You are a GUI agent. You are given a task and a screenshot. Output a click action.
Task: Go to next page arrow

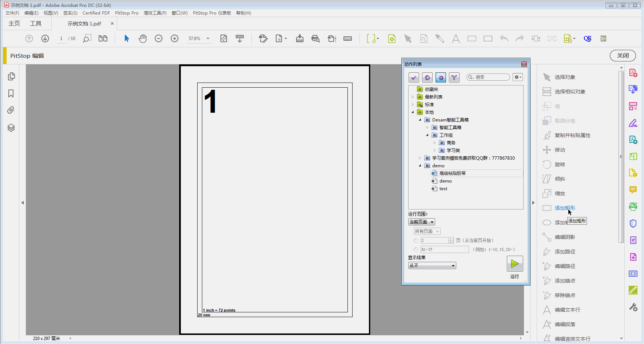(x=45, y=39)
